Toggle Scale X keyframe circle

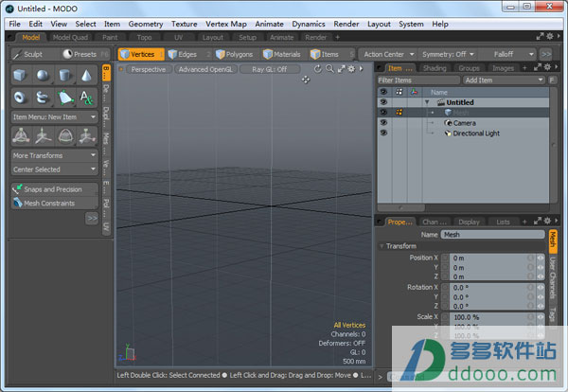[531, 317]
